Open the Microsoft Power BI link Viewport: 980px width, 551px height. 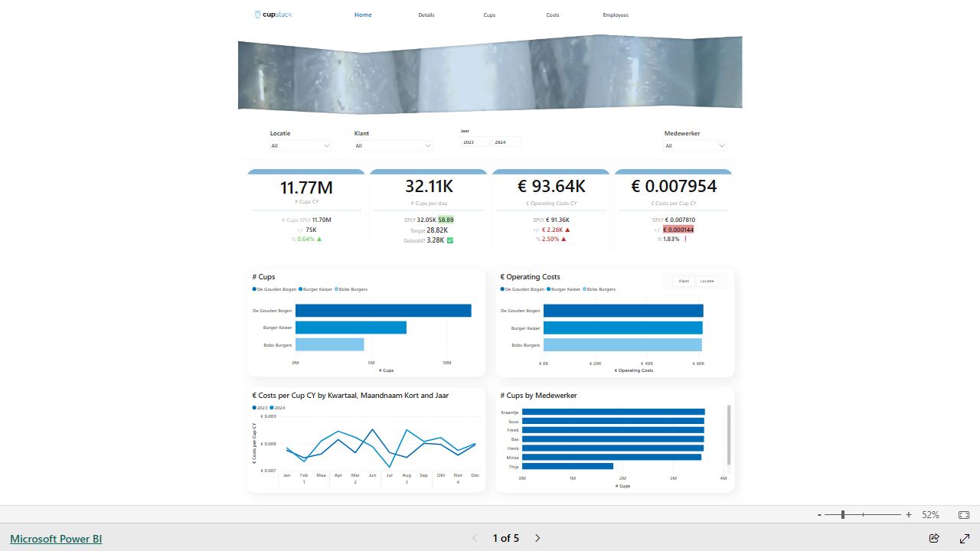pos(56,539)
